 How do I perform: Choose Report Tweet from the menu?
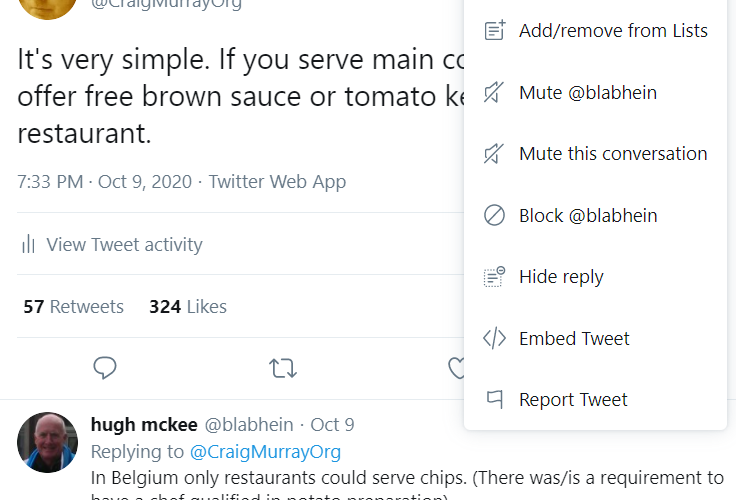[x=573, y=400]
